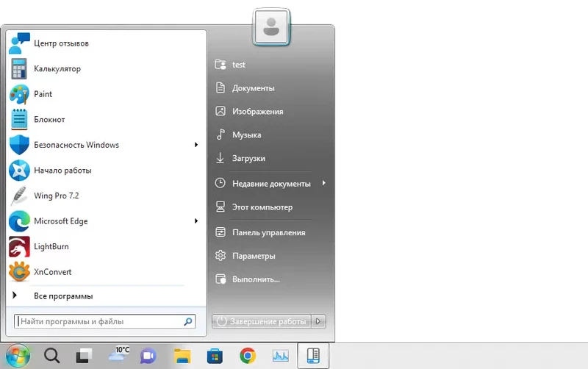Click the Wing Pro 7.2 label
This screenshot has width=588, height=369.
point(57,196)
